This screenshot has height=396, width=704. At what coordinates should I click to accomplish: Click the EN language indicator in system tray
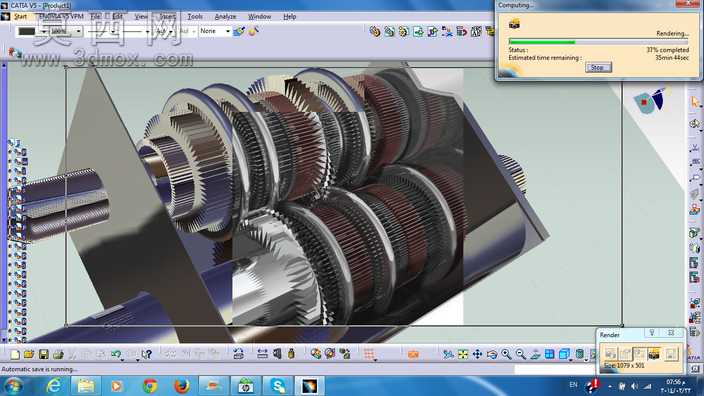pos(573,385)
